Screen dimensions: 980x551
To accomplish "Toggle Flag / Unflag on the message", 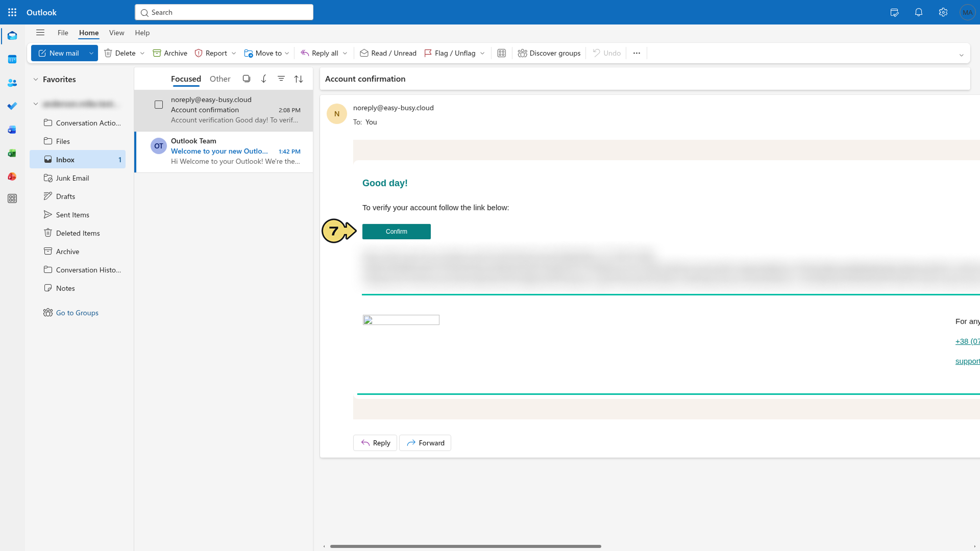I will coord(450,53).
